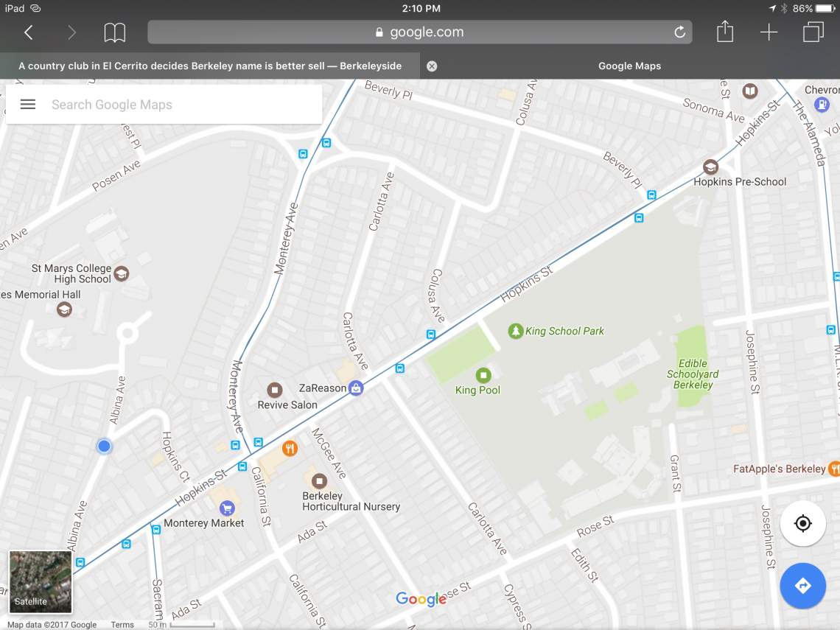Open the Terms link
Screen dimensions: 840x630
point(122,625)
